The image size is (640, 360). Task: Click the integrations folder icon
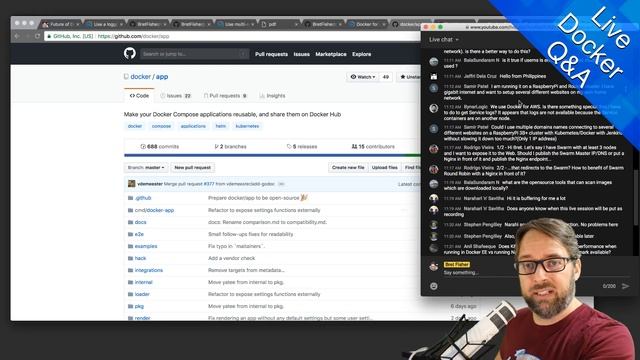(x=130, y=270)
